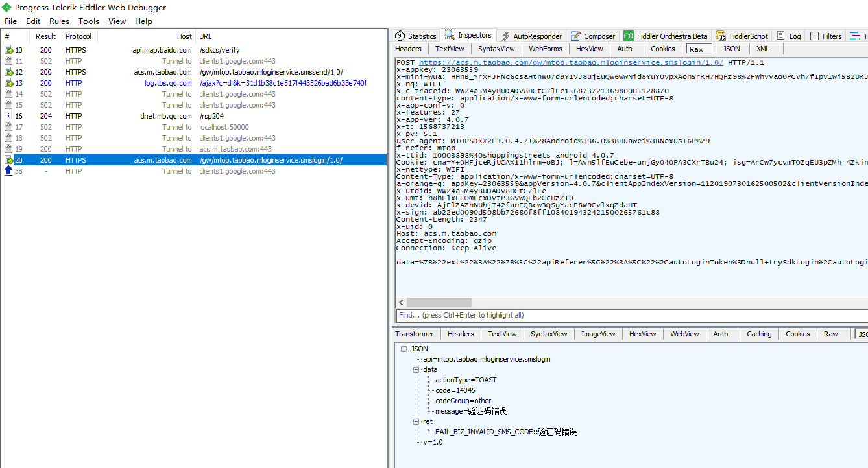Click the padlock icon on session 20
This screenshot has height=468, width=868.
[x=8, y=159]
